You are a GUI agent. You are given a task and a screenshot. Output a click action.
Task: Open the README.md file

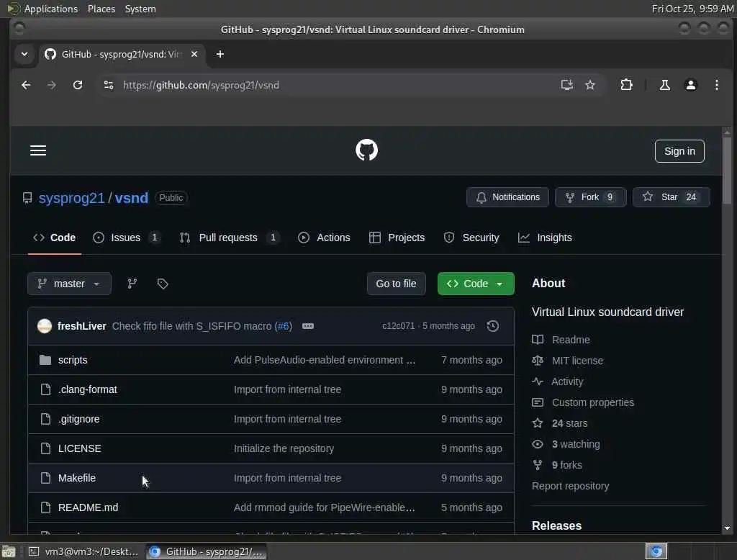coord(89,507)
